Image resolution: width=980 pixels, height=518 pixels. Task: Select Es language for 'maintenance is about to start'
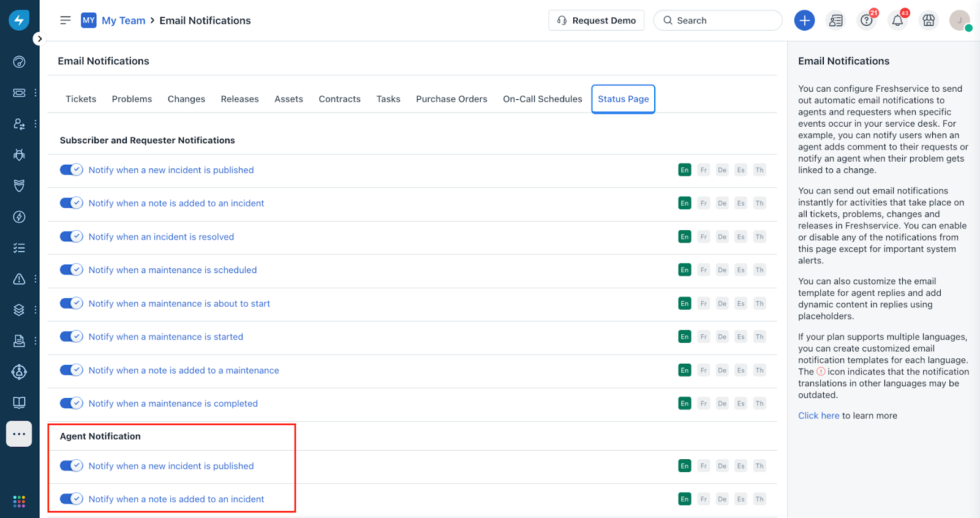click(741, 303)
